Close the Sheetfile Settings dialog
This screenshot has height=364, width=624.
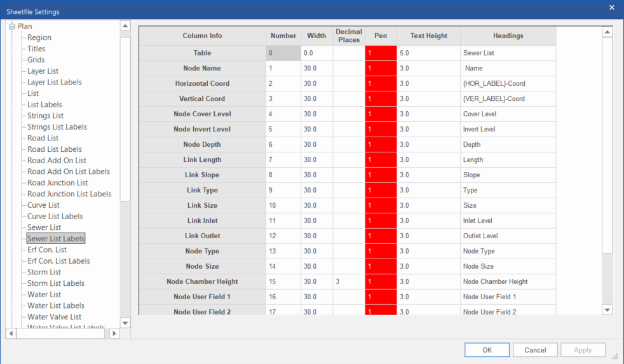tap(611, 8)
